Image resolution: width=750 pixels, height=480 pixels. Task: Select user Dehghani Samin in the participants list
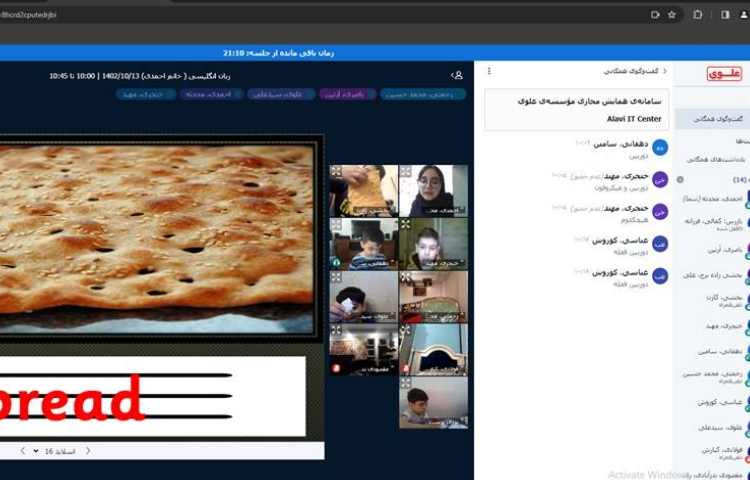718,351
